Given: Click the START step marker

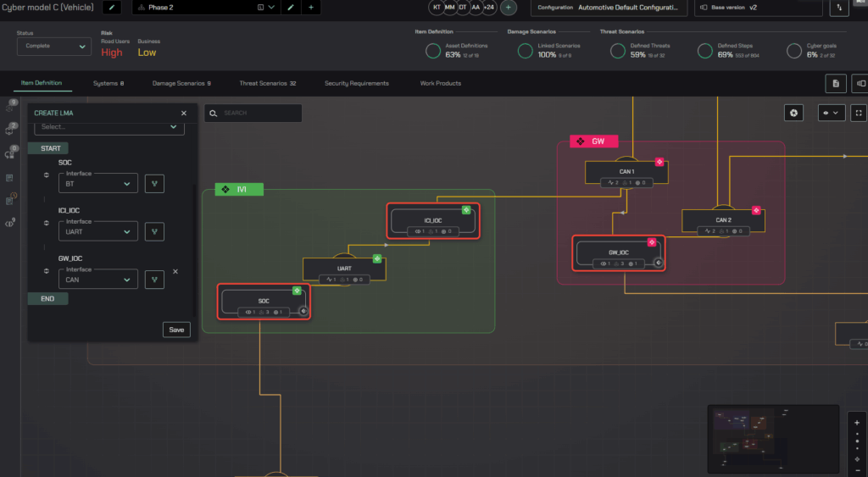Looking at the screenshot, I should [x=50, y=148].
